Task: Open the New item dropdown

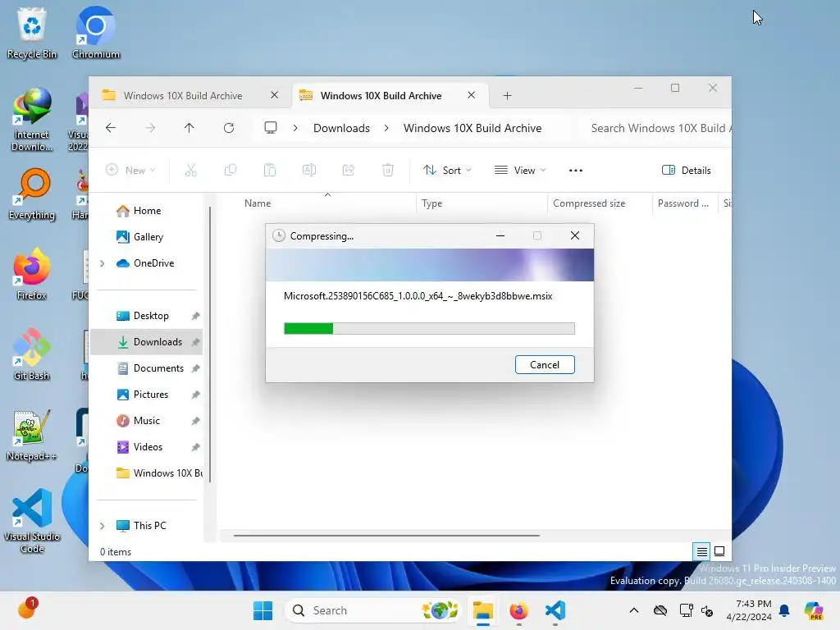Action: click(130, 171)
